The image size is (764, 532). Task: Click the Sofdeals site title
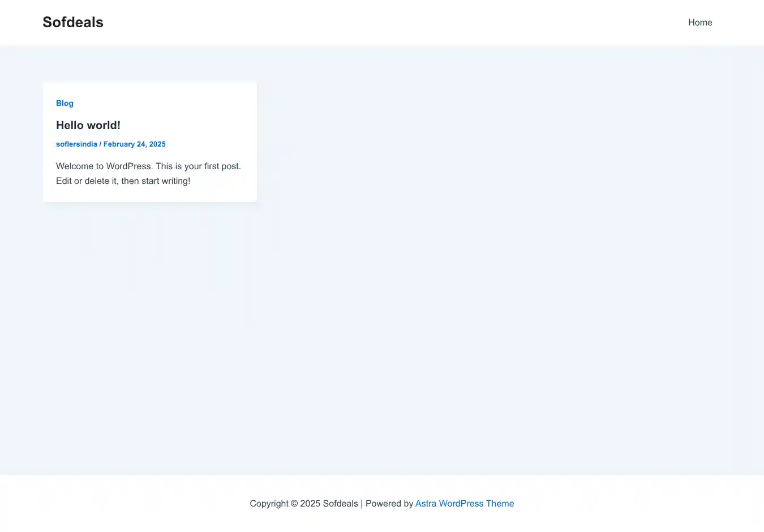pos(73,22)
